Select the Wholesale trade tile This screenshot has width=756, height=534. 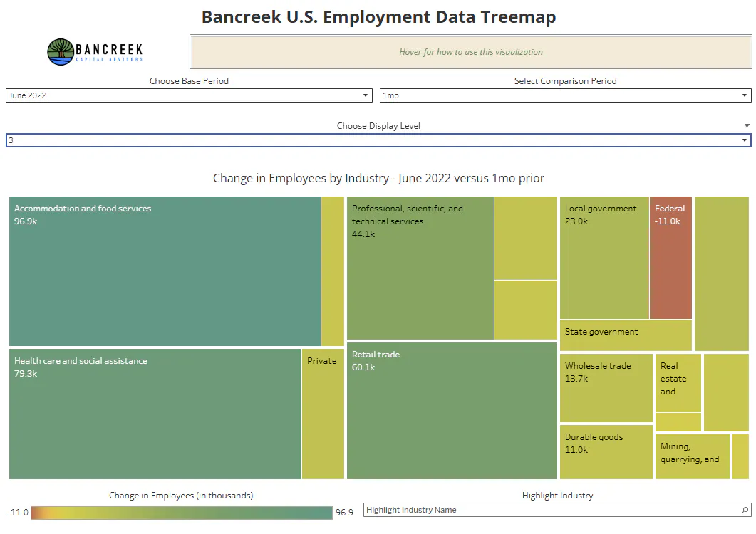(x=606, y=388)
